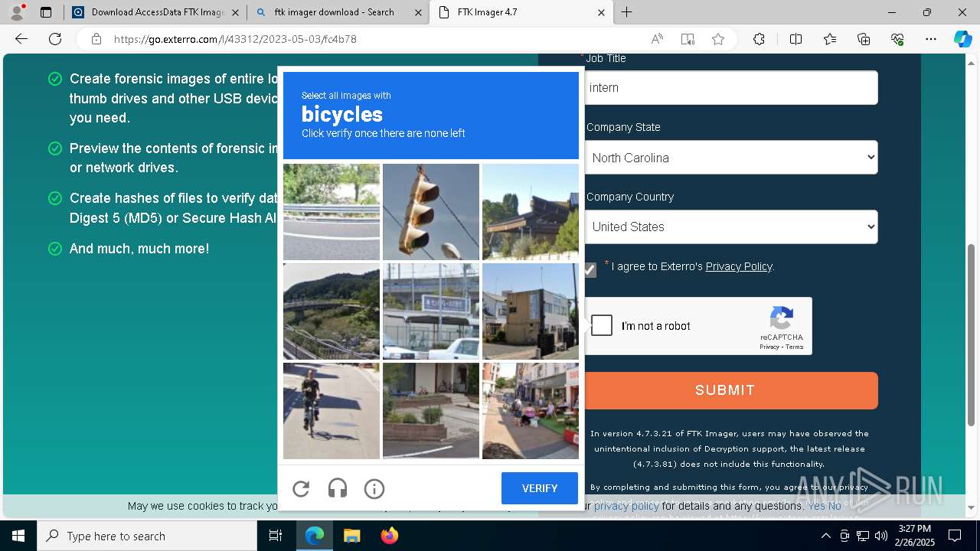Open Collections panel

[x=864, y=39]
